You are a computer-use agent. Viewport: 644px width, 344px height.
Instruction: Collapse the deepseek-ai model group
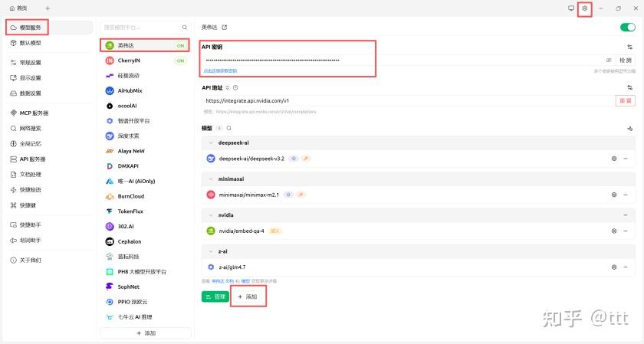pyautogui.click(x=211, y=143)
